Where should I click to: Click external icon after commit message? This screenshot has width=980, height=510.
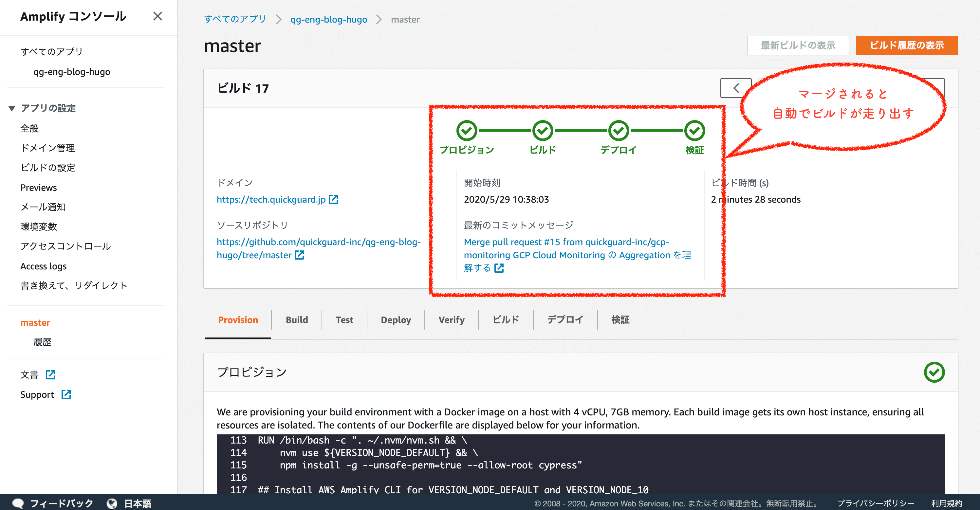click(499, 268)
